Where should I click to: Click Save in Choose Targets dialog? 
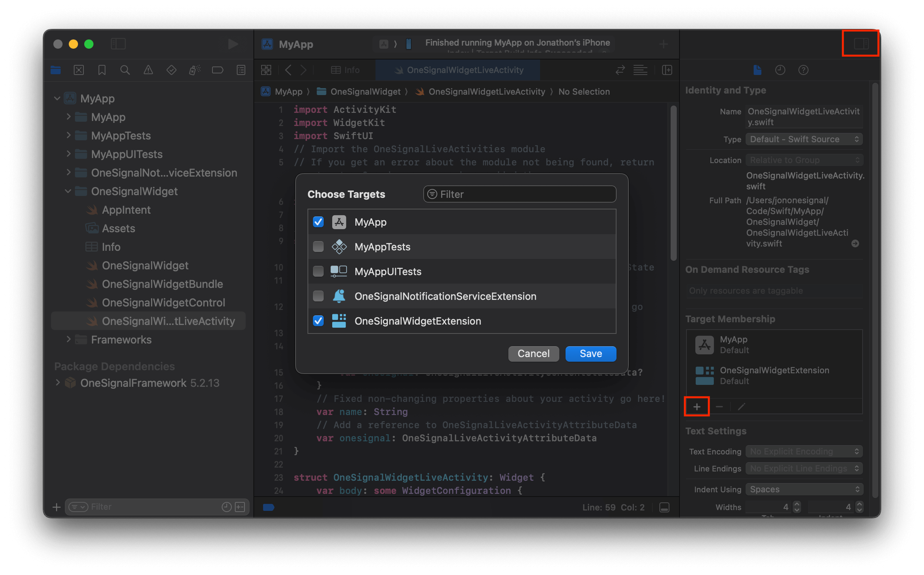[591, 354]
